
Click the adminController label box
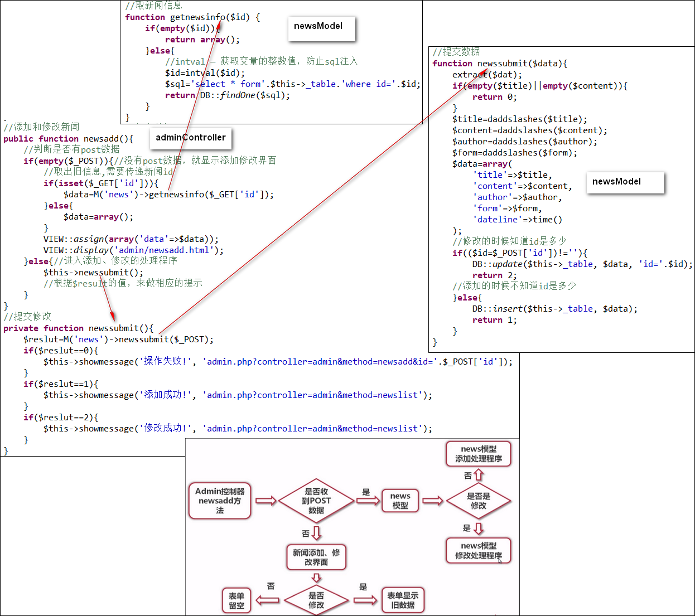(x=191, y=138)
